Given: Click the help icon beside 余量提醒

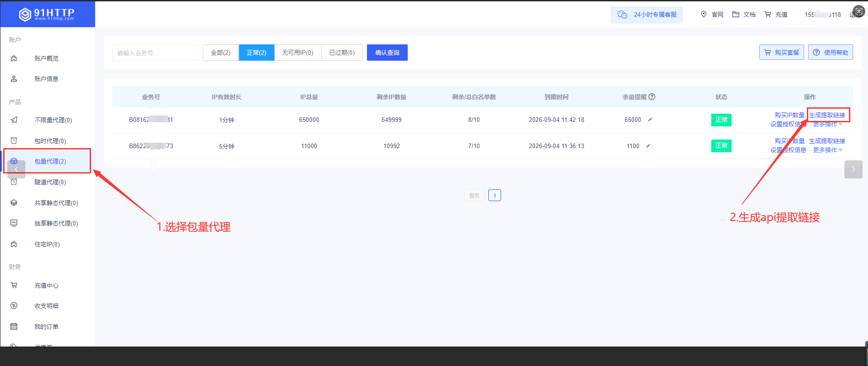Looking at the screenshot, I should tap(652, 97).
